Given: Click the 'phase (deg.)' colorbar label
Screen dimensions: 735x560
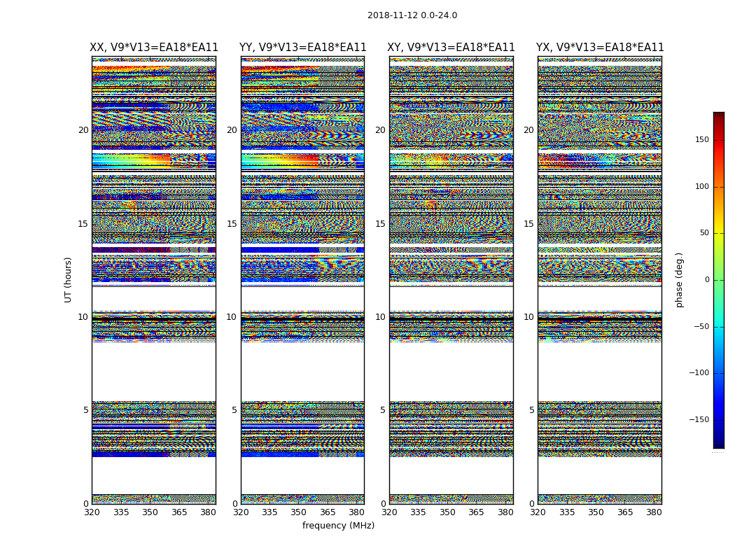Looking at the screenshot, I should [679, 280].
